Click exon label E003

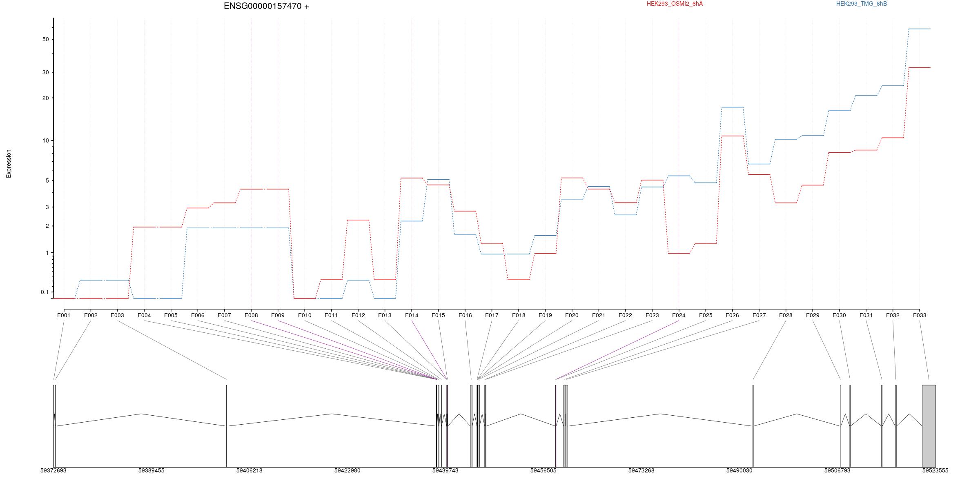pyautogui.click(x=117, y=315)
